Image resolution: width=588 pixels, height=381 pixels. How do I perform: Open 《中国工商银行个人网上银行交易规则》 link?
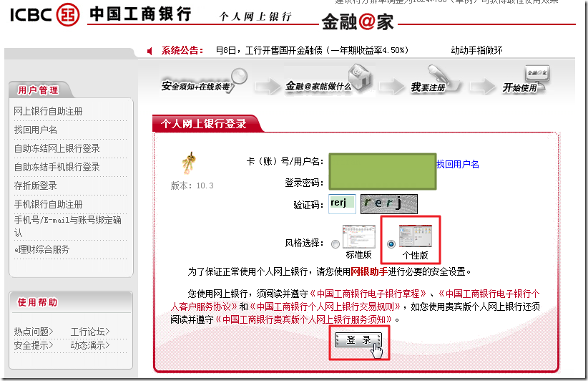coord(326,307)
